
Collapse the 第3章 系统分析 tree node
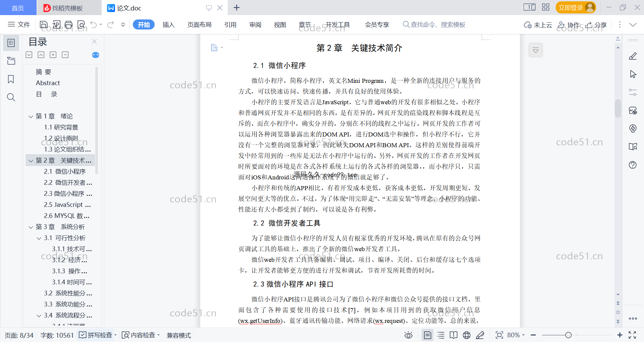tap(31, 227)
